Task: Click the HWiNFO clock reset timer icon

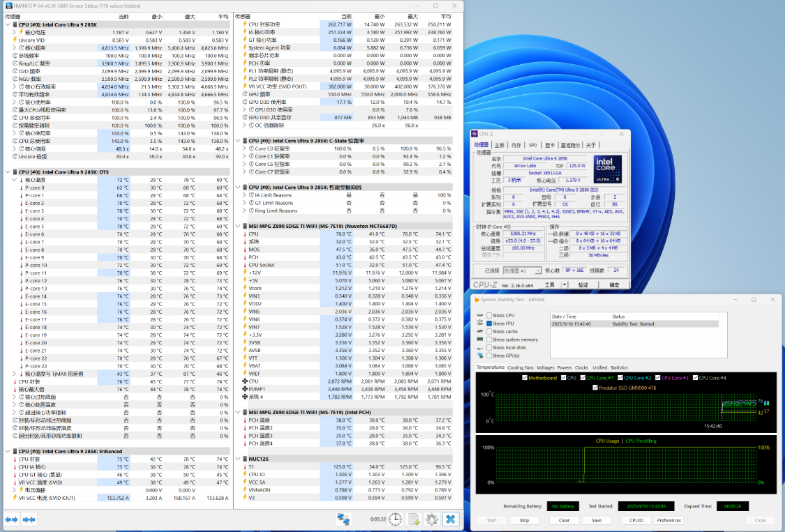Action: [x=395, y=519]
